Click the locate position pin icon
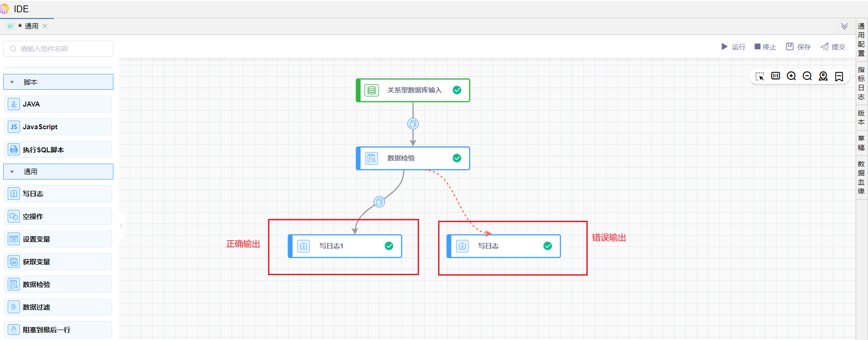The width and height of the screenshot is (868, 340). click(x=823, y=76)
